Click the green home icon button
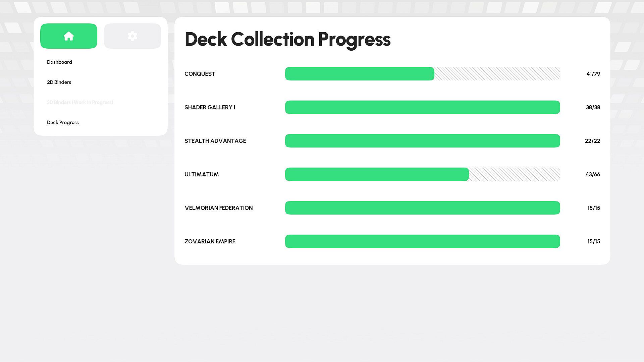This screenshot has width=644, height=362. [x=69, y=36]
